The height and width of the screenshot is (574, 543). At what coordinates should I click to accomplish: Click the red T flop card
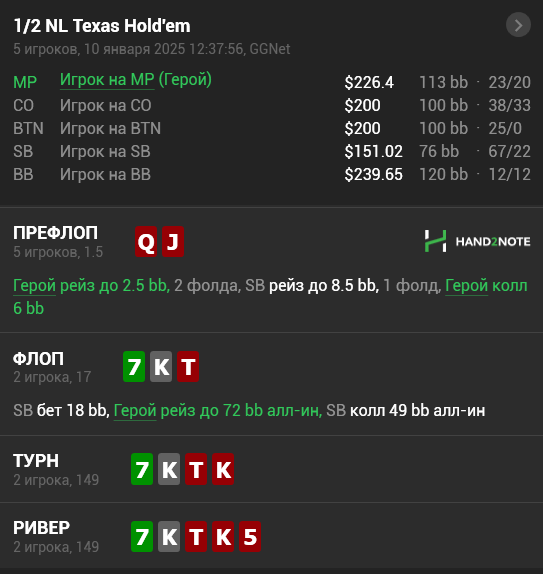(188, 366)
